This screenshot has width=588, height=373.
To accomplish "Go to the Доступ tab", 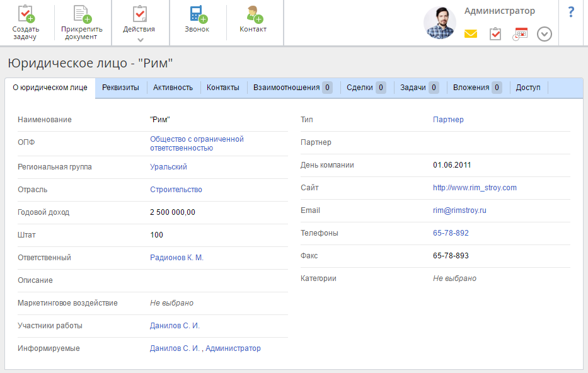I will [528, 88].
